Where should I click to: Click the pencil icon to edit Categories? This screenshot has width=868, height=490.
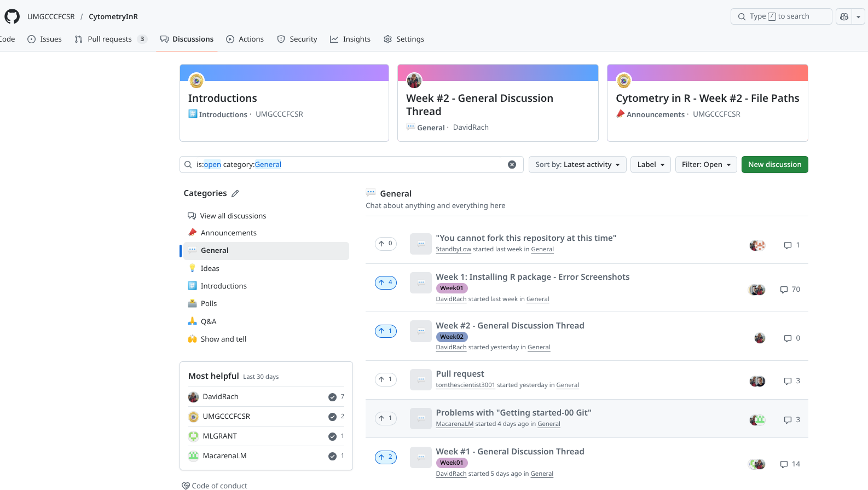tap(235, 193)
